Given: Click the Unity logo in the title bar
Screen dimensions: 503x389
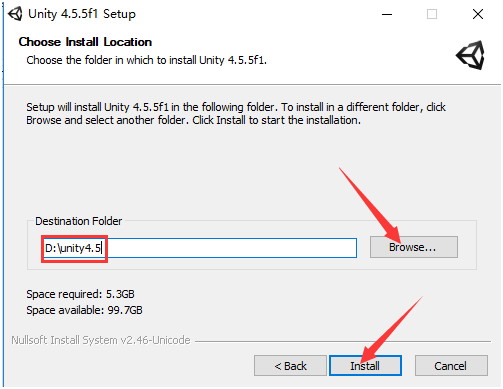Looking at the screenshot, I should point(15,14).
